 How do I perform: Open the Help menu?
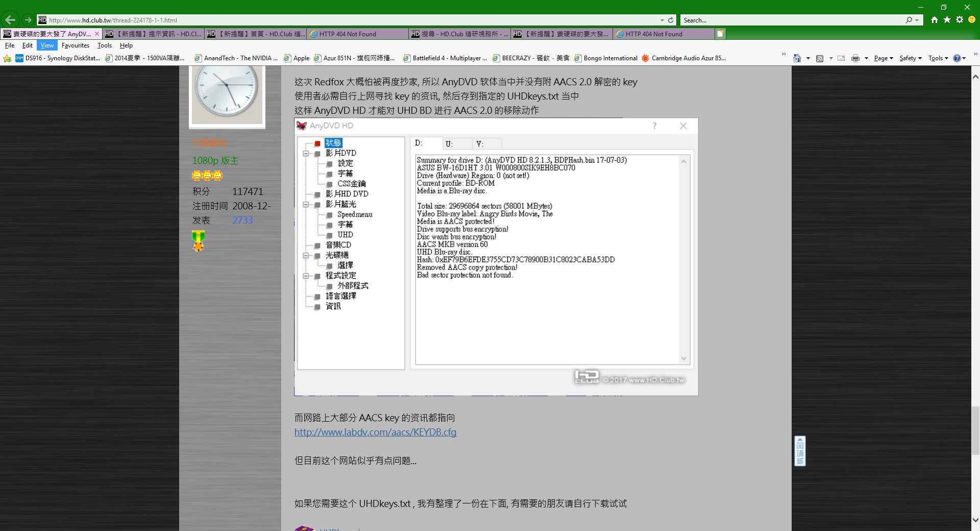(126, 45)
